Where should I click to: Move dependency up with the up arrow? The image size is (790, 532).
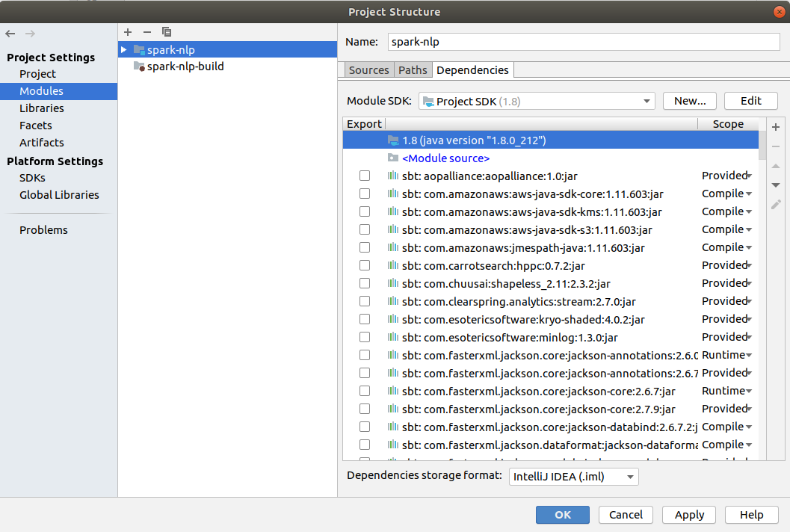(x=776, y=166)
